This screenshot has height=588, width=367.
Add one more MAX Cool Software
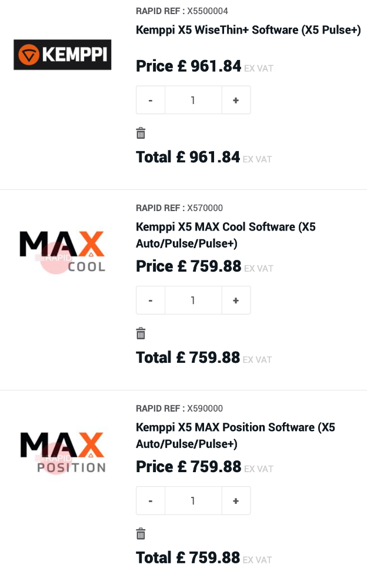click(x=236, y=300)
